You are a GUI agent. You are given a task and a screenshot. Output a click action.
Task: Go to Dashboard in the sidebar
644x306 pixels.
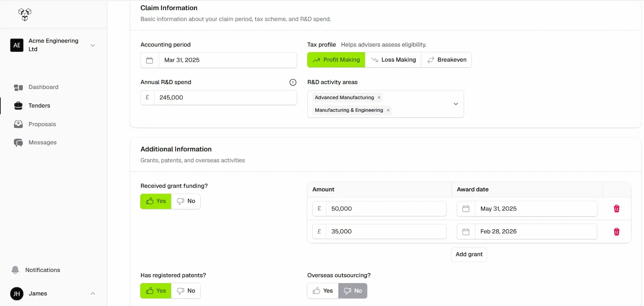tap(43, 87)
